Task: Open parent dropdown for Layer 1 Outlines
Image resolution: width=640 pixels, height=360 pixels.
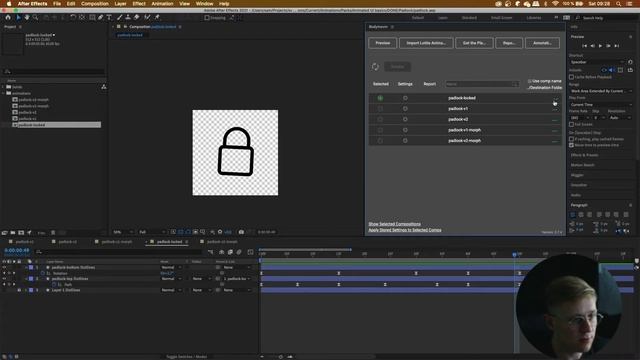Action: click(237, 290)
